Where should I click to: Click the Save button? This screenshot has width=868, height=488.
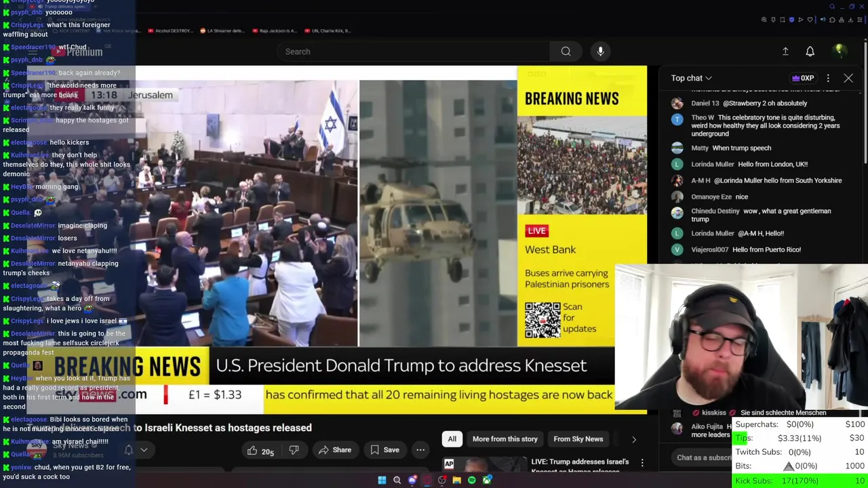pyautogui.click(x=384, y=450)
